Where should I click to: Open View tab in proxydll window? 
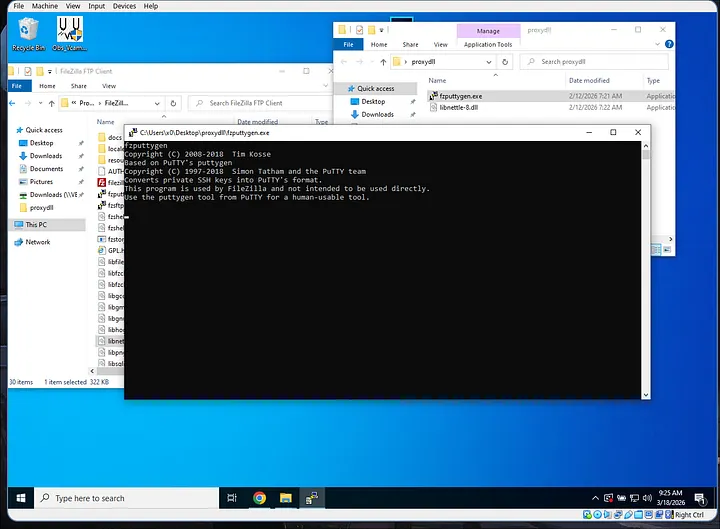coord(440,45)
